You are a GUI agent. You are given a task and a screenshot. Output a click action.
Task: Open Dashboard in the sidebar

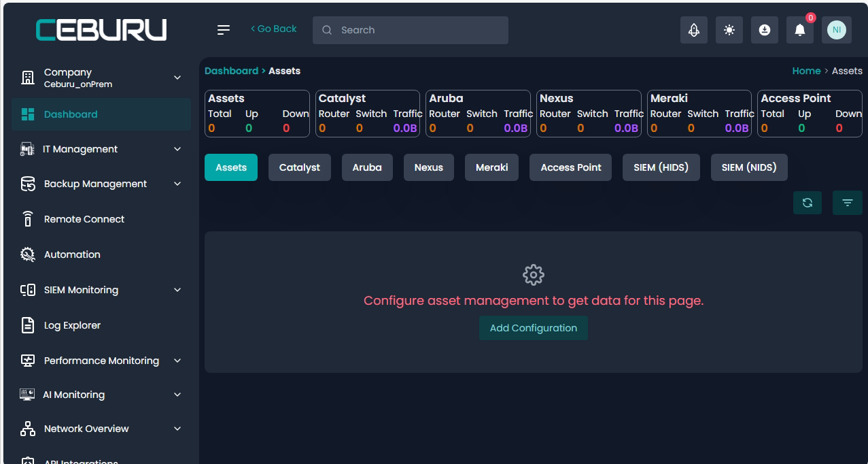coord(101,114)
